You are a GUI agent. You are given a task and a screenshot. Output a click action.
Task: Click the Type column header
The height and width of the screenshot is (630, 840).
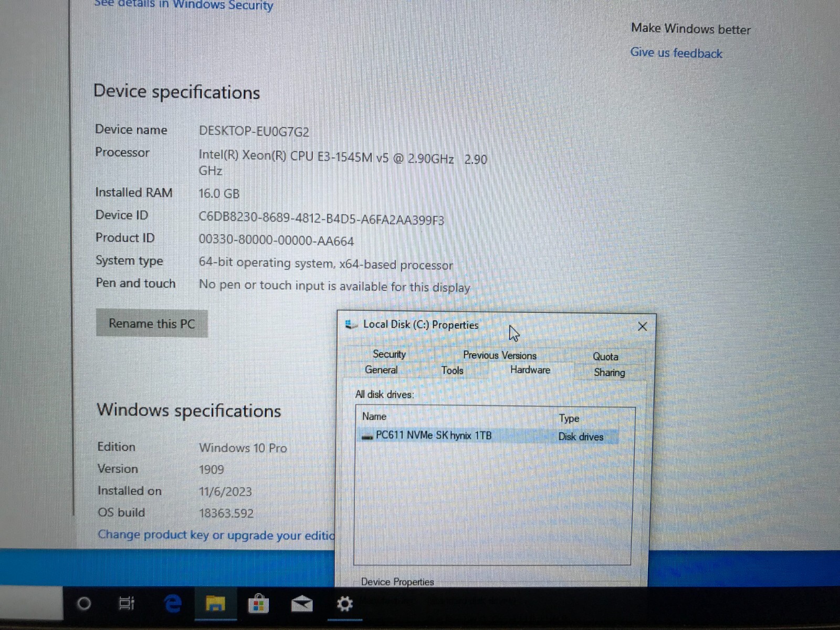569,418
